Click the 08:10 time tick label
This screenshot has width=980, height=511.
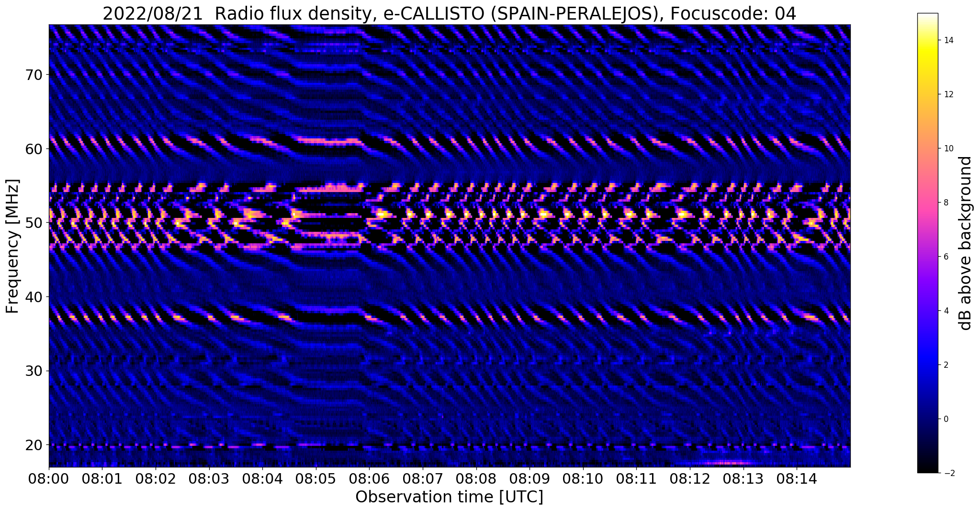tap(583, 478)
